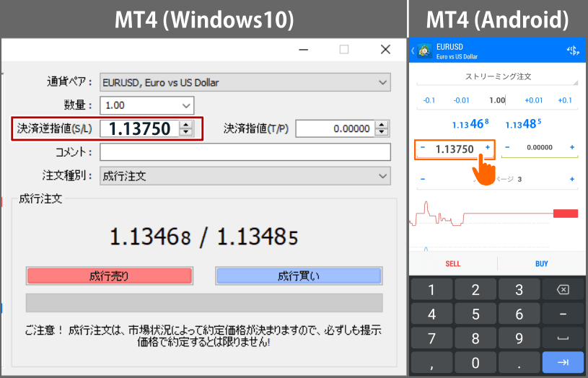
Task: Tap the Android bid price 1.13468
Action: click(x=470, y=123)
